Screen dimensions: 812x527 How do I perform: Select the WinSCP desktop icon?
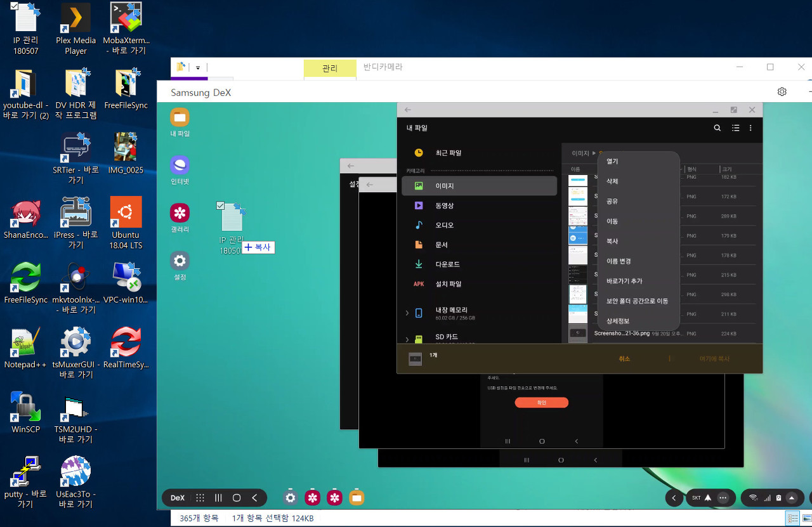point(25,413)
